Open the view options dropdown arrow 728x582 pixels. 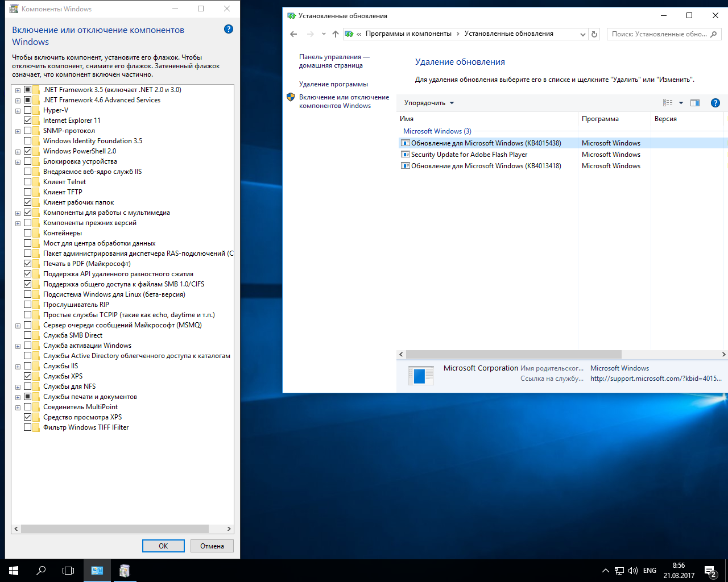pyautogui.click(x=681, y=103)
